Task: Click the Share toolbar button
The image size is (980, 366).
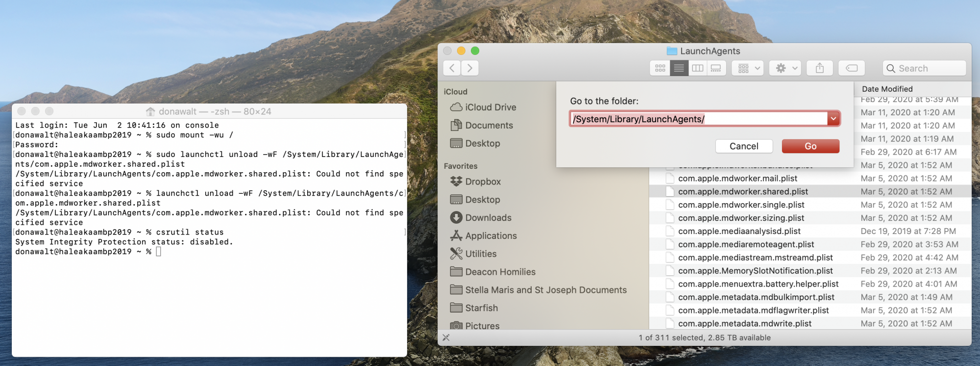Action: [x=820, y=68]
